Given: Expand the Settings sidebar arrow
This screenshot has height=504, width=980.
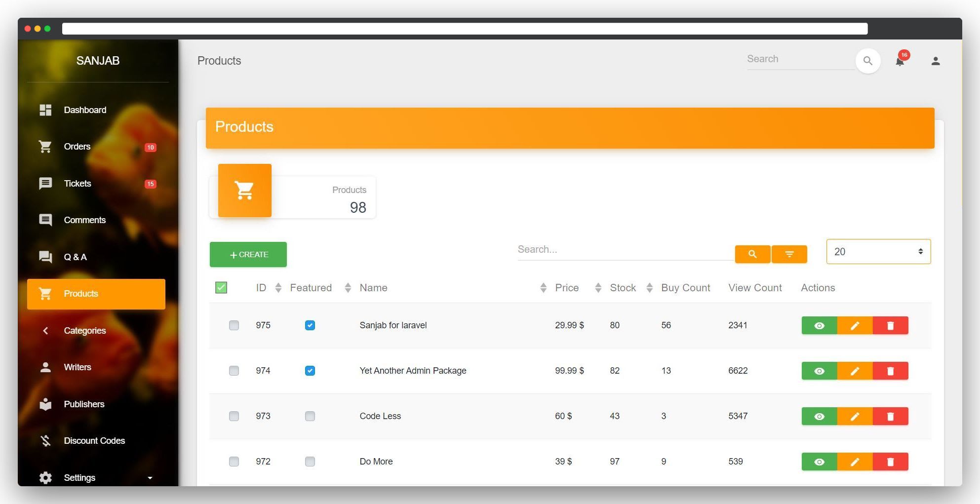Looking at the screenshot, I should [x=150, y=478].
